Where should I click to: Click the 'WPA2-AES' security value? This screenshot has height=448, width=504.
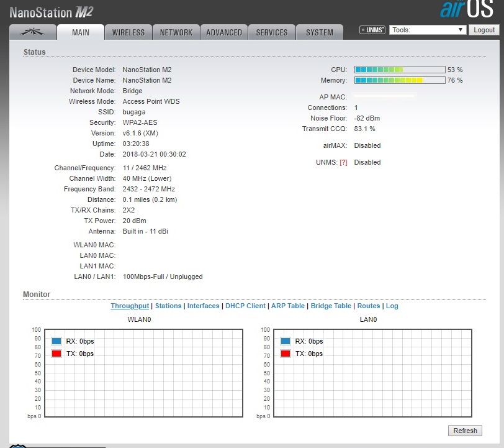click(140, 122)
